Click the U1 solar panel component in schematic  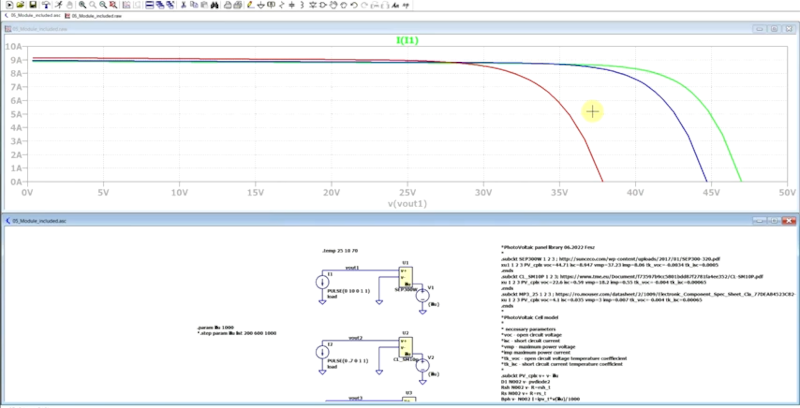click(406, 283)
